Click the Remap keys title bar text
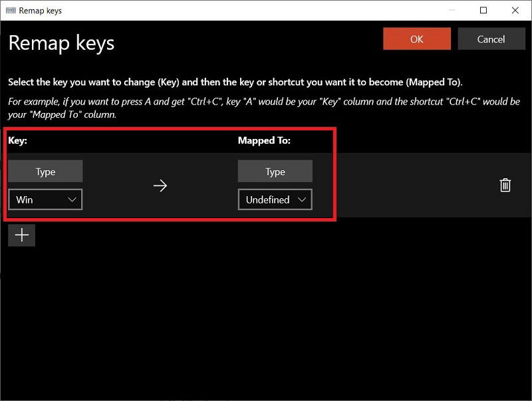This screenshot has height=401, width=532. (40, 11)
